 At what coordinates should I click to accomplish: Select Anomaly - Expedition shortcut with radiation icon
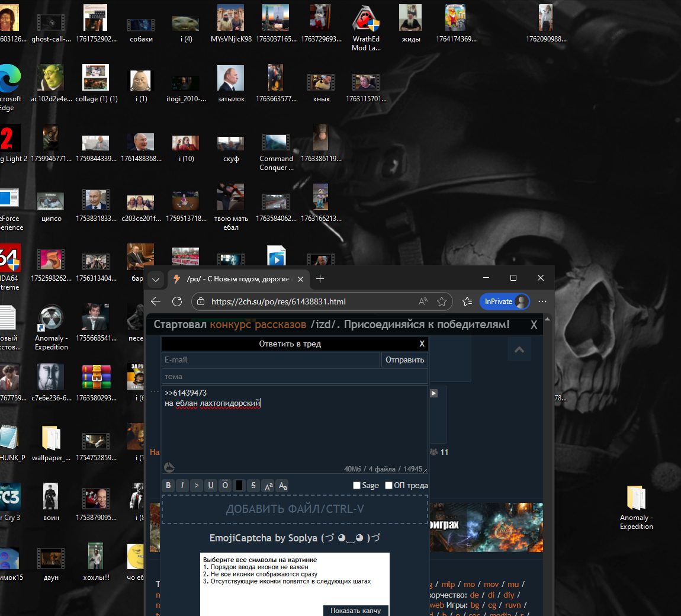click(52, 328)
